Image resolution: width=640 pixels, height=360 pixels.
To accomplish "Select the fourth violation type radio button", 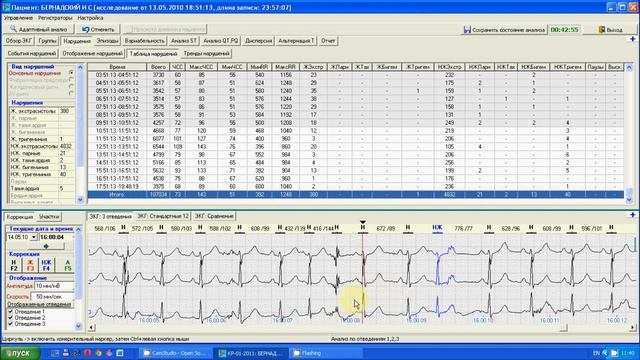I will 71,93.
